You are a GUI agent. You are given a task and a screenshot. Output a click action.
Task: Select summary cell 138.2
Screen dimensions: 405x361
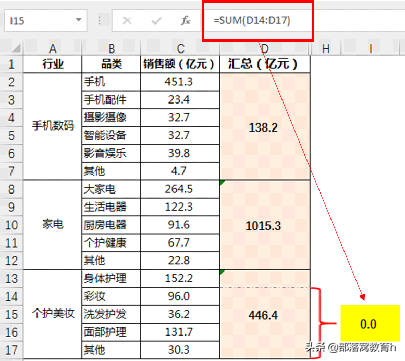pyautogui.click(x=265, y=127)
